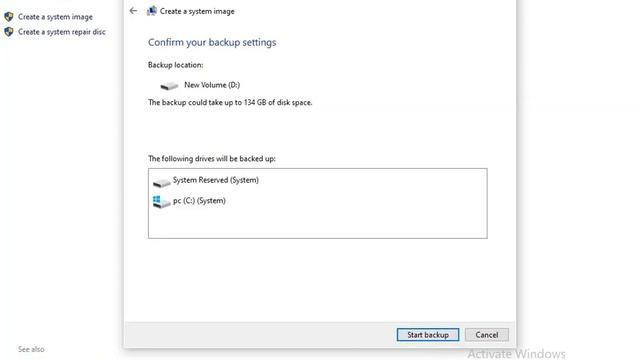
Task: Select 'New Volume (D:)' backup location text
Action: [x=212, y=85]
